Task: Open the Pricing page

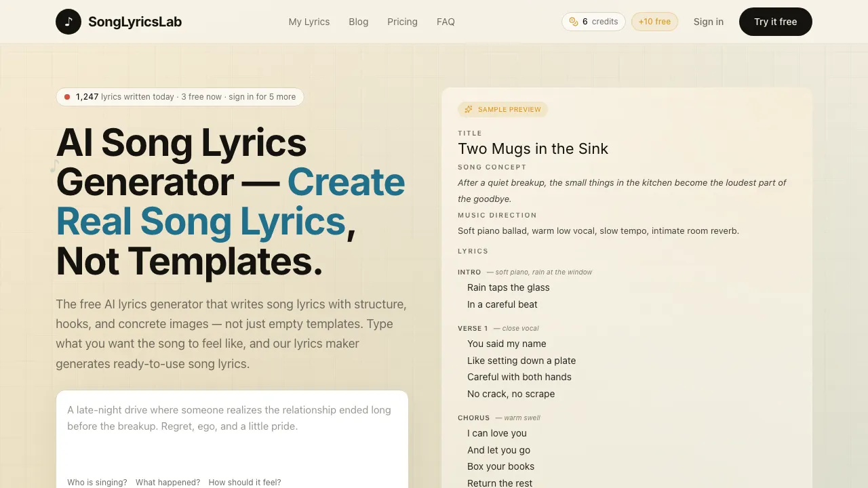Action: (402, 22)
